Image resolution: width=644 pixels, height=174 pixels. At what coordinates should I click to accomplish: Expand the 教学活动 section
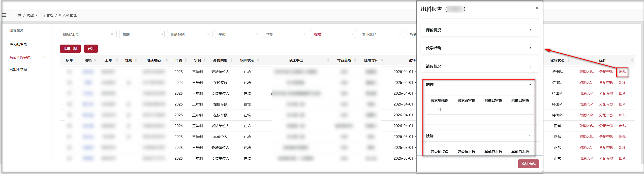pos(480,48)
